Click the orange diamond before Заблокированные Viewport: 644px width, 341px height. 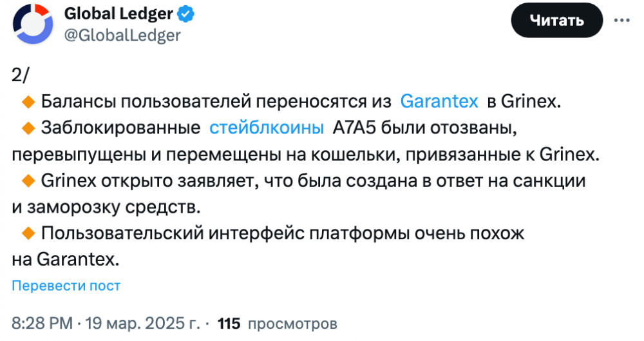pyautogui.click(x=28, y=128)
